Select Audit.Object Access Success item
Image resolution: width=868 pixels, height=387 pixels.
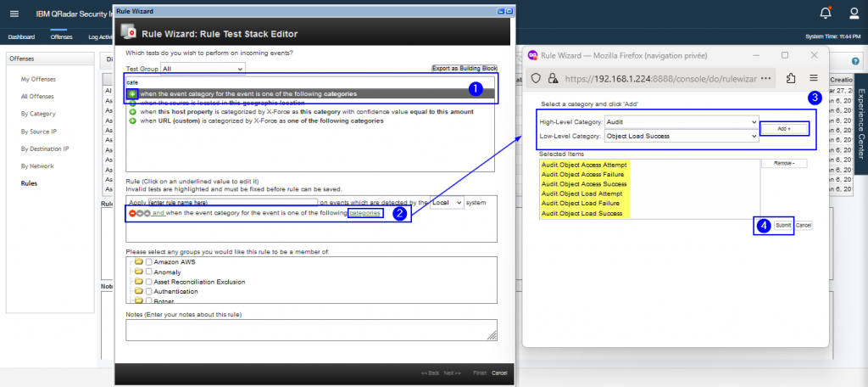(584, 184)
